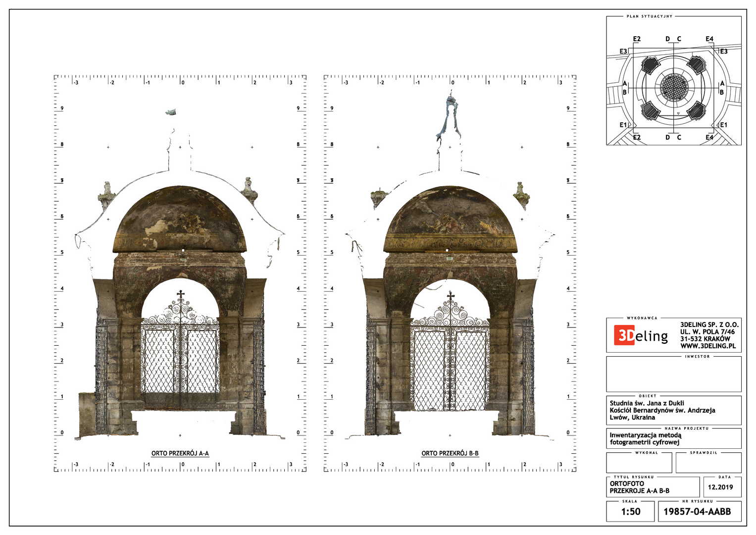Click the left stone urn in section A-A
This screenshot has height=535, width=756.
point(106,195)
